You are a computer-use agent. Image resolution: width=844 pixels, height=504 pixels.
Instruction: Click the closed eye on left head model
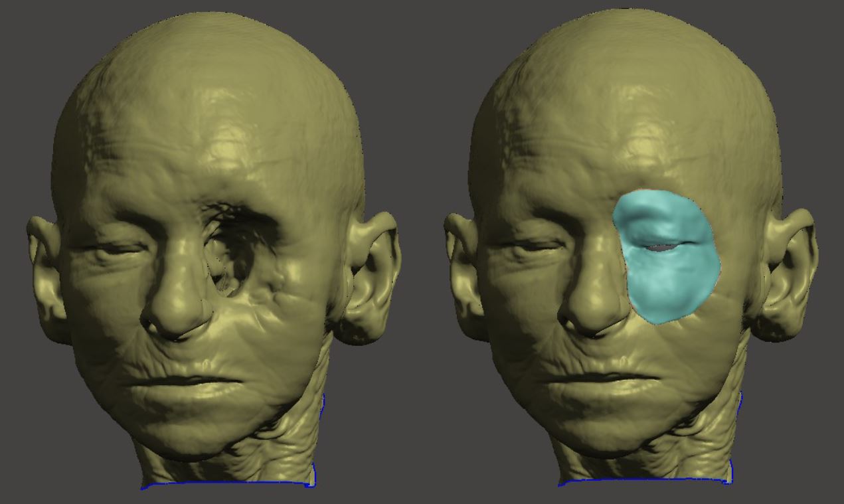click(116, 250)
